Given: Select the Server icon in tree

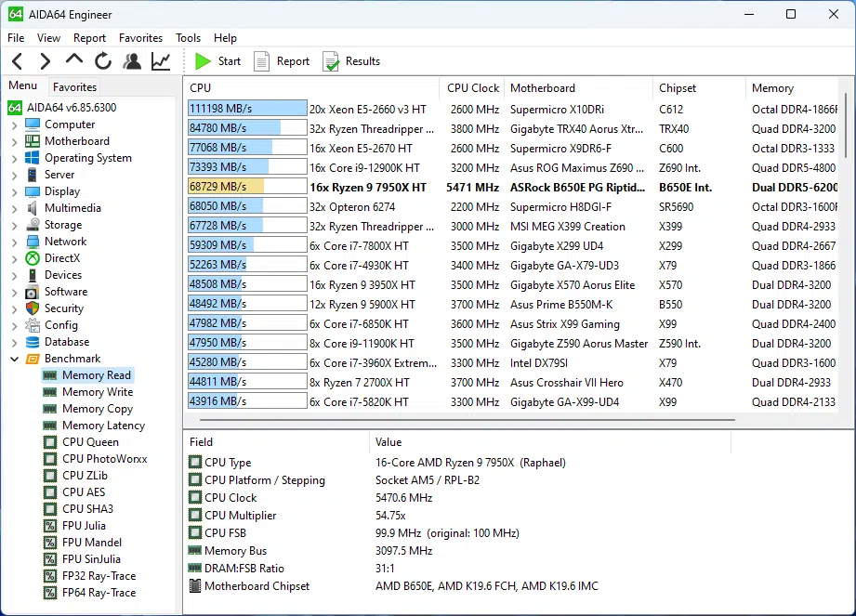Looking at the screenshot, I should tap(33, 175).
